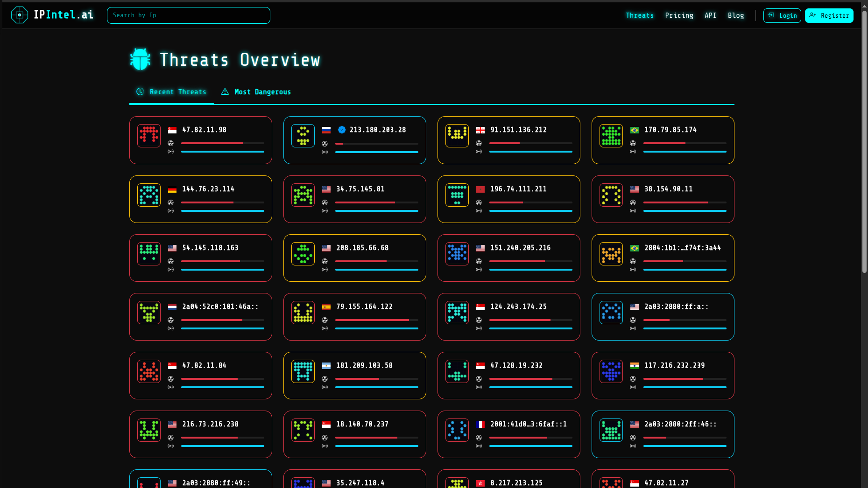The height and width of the screenshot is (488, 868).
Task: Click the blue verified badge next to 213.180.203.28
Action: (x=342, y=130)
